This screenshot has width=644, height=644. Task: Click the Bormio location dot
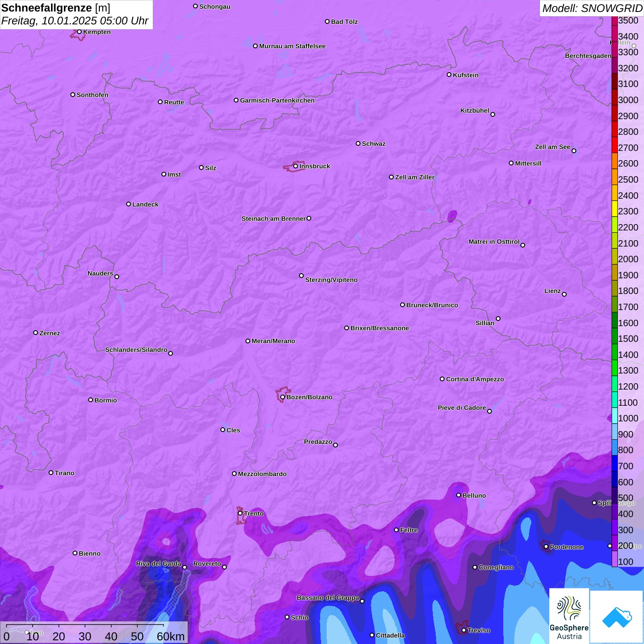91,400
